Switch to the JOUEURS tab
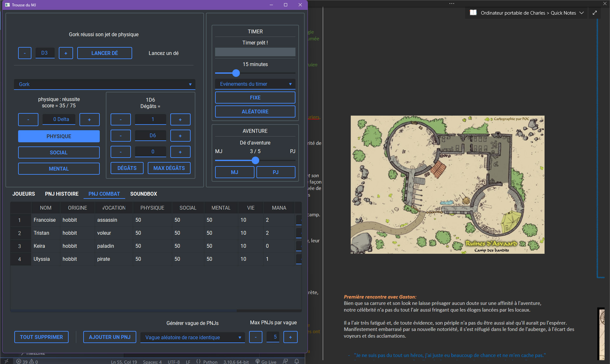Screen dimensions: 610x364 pyautogui.click(x=24, y=194)
